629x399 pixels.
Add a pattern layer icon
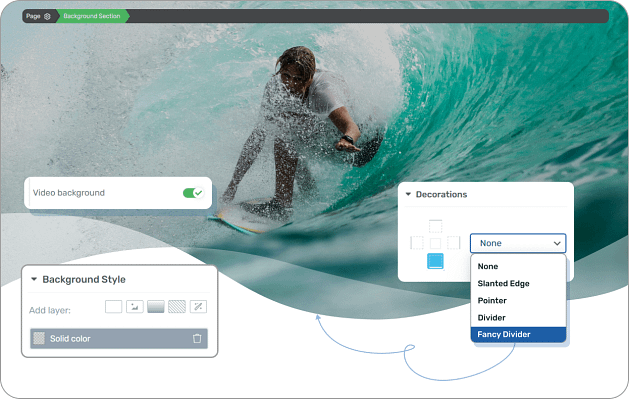(177, 307)
